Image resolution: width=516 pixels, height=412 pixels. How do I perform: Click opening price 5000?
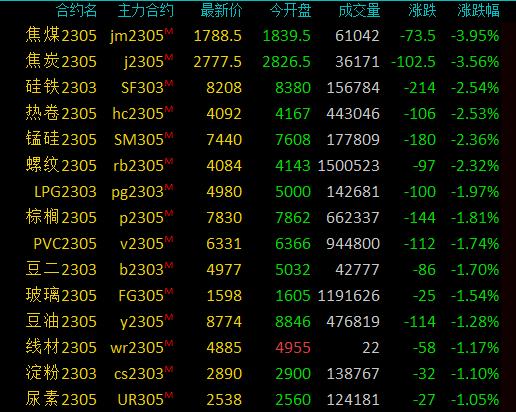tap(293, 192)
